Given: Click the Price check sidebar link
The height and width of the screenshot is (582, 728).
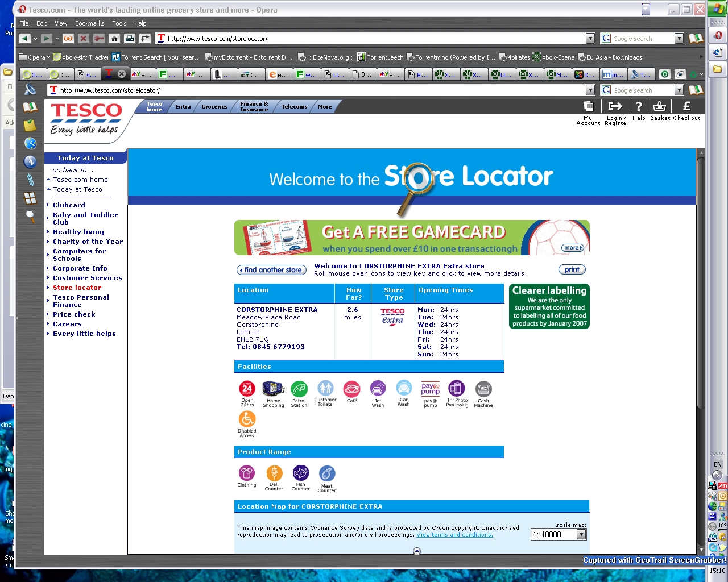Looking at the screenshot, I should point(74,314).
